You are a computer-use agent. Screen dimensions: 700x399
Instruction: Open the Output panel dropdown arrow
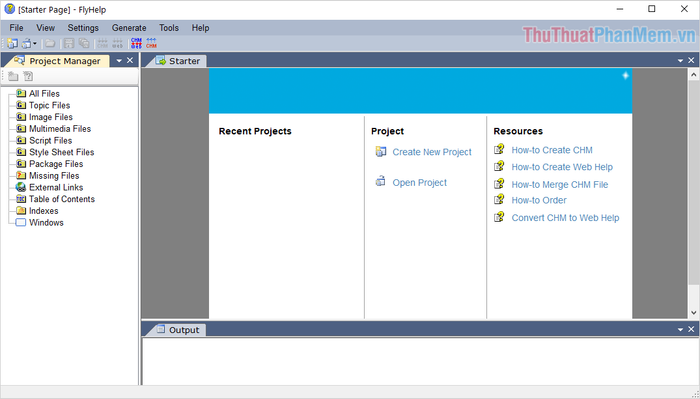(x=680, y=330)
